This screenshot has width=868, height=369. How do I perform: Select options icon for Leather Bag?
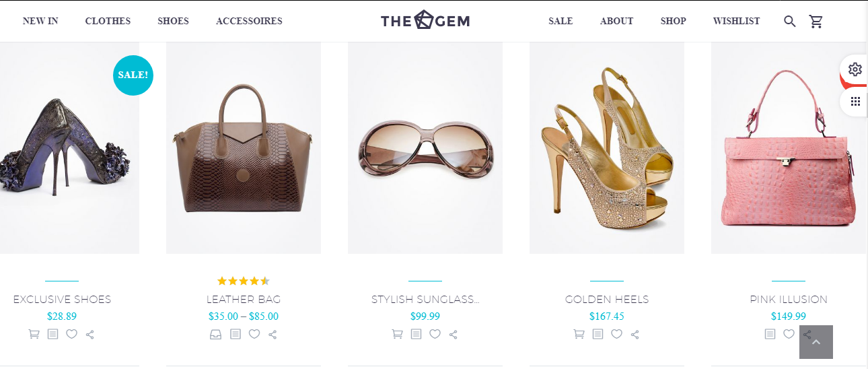click(x=216, y=334)
